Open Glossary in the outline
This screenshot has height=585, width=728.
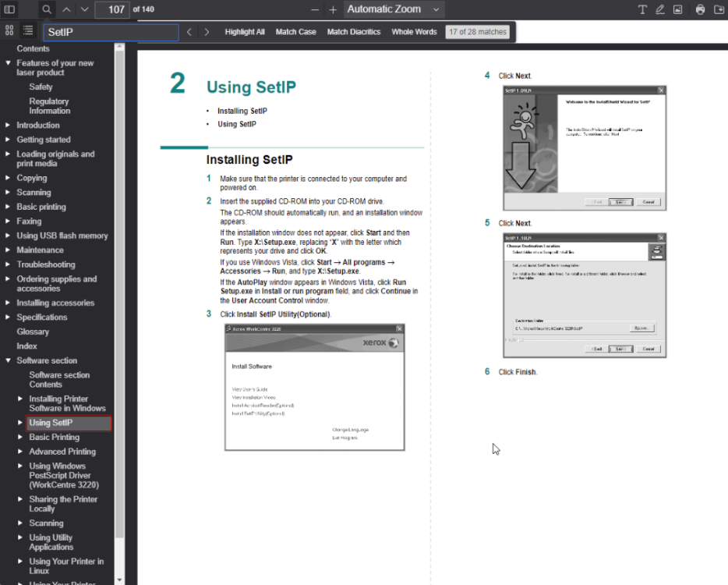[x=33, y=331]
